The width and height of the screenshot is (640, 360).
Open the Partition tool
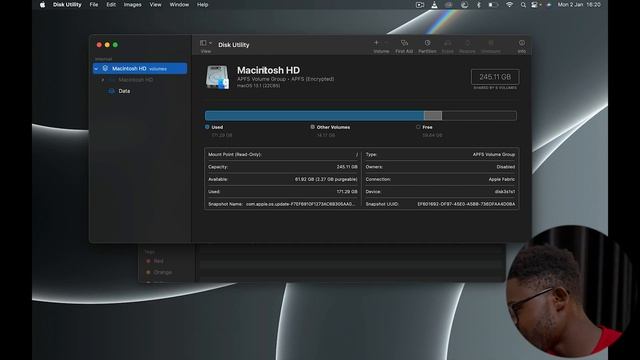pos(427,43)
